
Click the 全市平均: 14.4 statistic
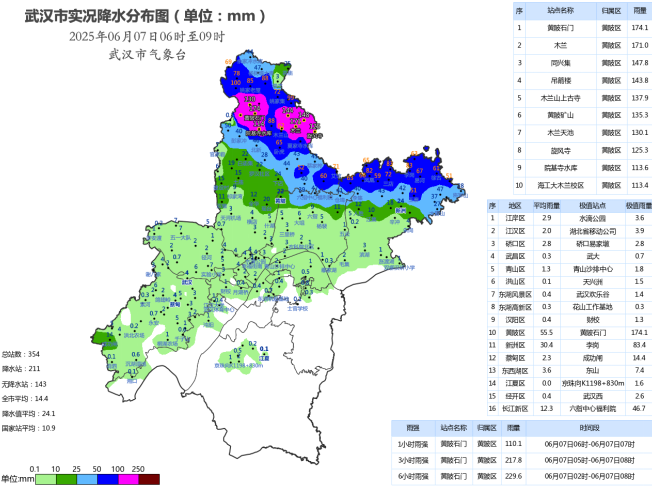pos(25,398)
